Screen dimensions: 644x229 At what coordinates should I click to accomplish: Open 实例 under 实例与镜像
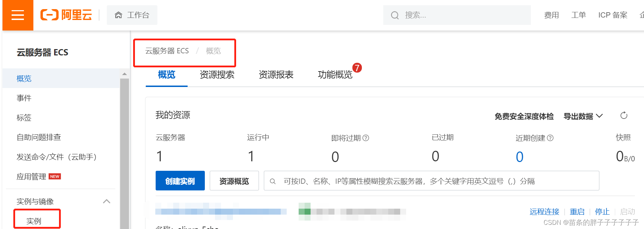(x=34, y=221)
